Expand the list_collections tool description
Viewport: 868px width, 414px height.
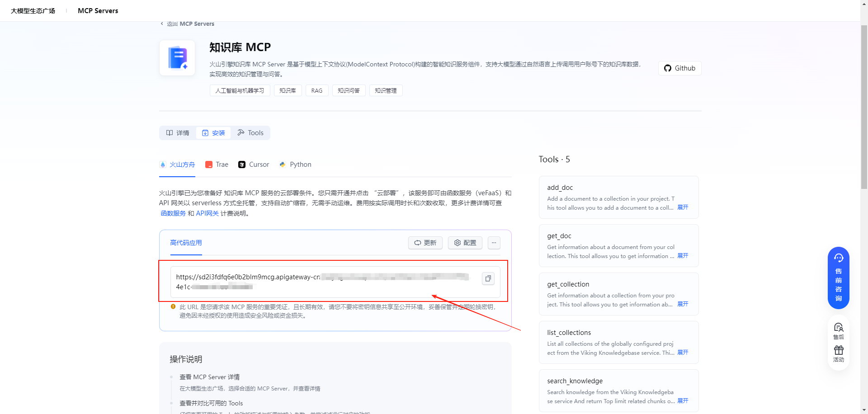683,353
